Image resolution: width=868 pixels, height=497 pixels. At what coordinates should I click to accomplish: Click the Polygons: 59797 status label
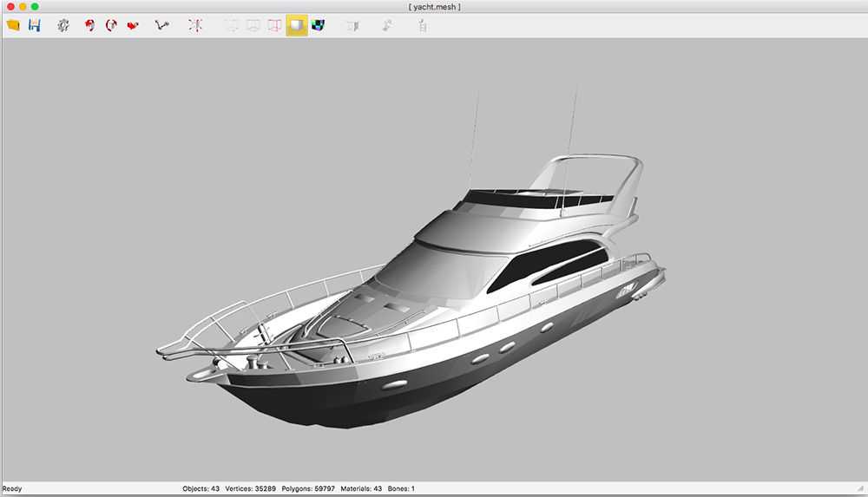(308, 489)
